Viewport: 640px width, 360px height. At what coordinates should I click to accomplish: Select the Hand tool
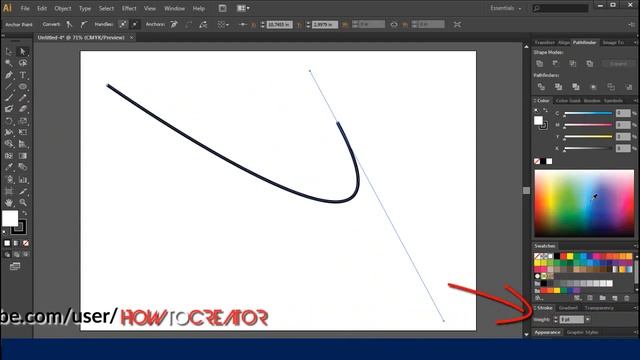[x=9, y=202]
